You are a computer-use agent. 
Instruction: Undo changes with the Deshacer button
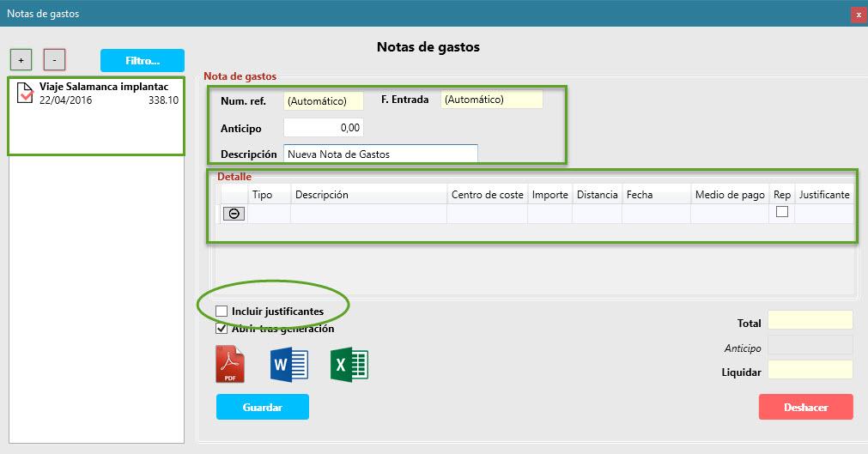(x=805, y=407)
